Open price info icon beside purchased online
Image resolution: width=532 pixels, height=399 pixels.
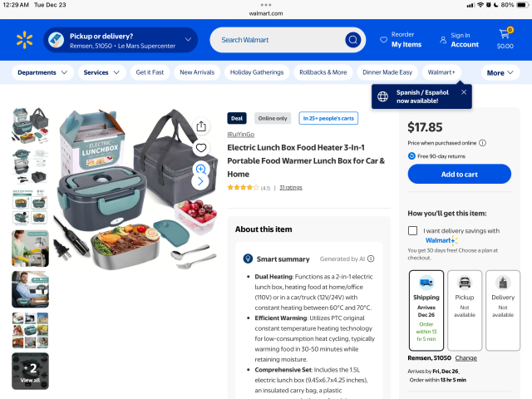pyautogui.click(x=482, y=143)
